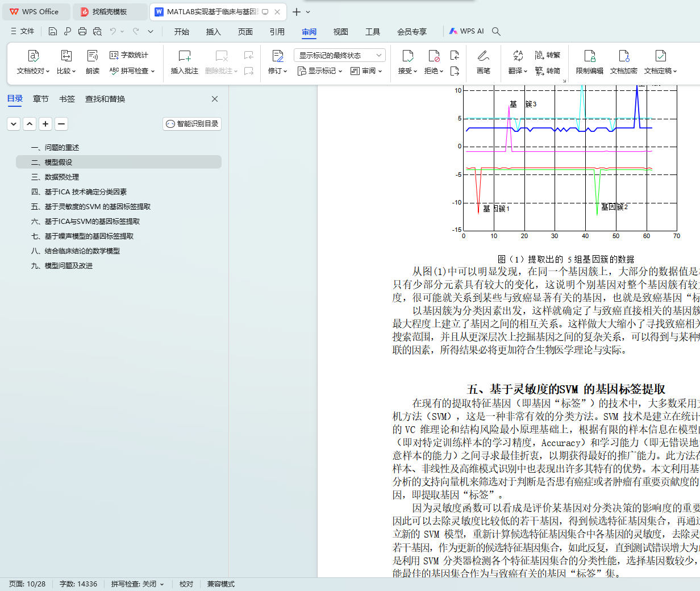This screenshot has width=700, height=591.
Task: Click 限制编辑 restrict editing icon
Action: 590,56
